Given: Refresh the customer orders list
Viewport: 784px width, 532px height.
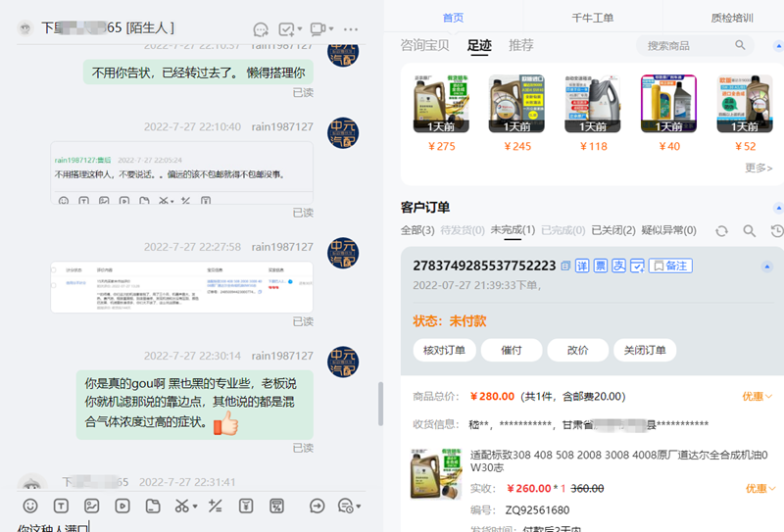Looking at the screenshot, I should 721,230.
